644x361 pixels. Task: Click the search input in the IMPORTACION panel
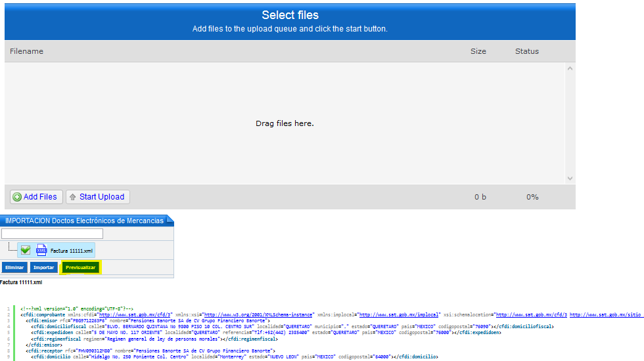[x=52, y=234]
